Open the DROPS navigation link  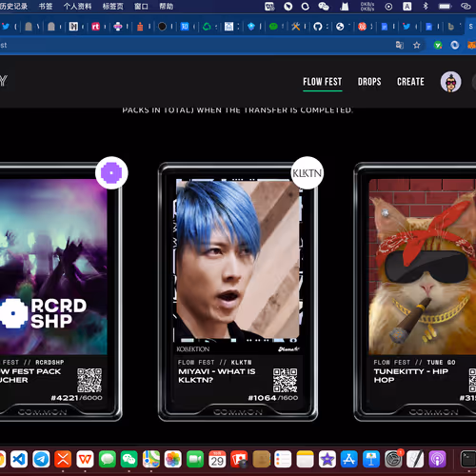pos(369,82)
